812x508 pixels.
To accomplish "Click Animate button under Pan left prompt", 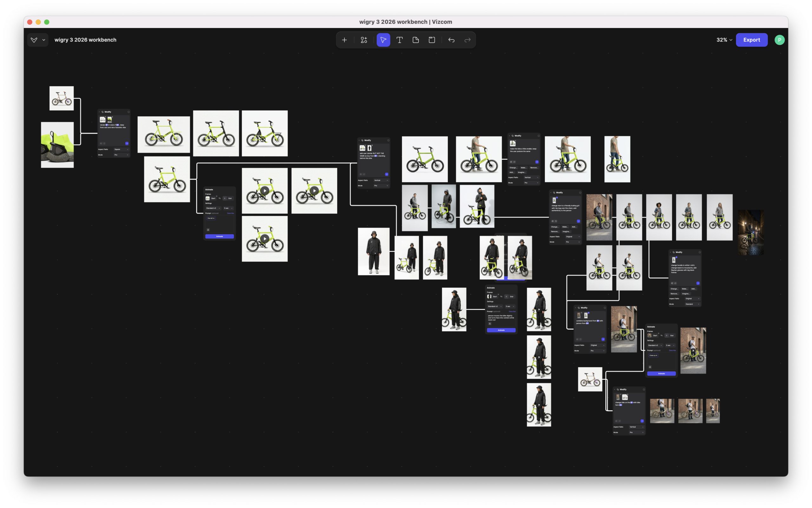I will (x=219, y=236).
